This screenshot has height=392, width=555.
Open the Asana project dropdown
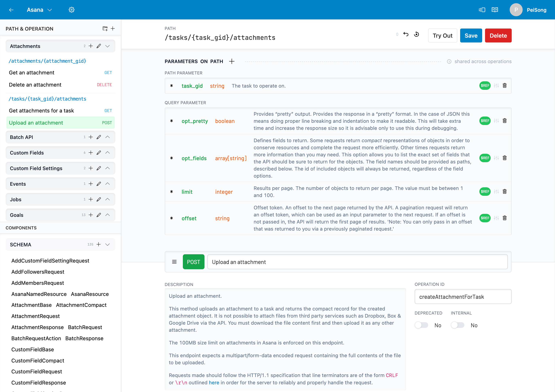[39, 10]
